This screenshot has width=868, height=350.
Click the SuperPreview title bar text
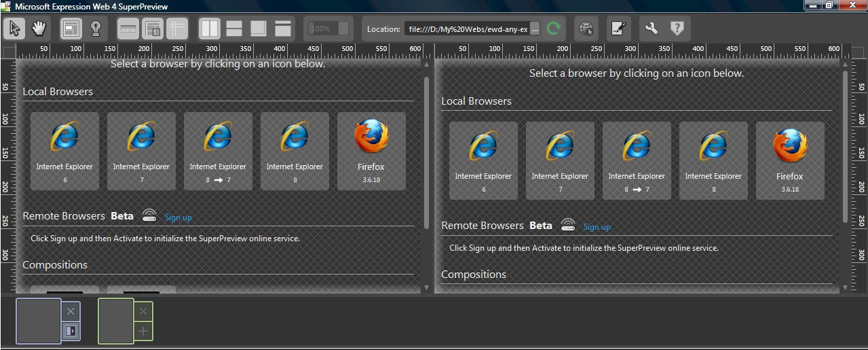coord(91,7)
